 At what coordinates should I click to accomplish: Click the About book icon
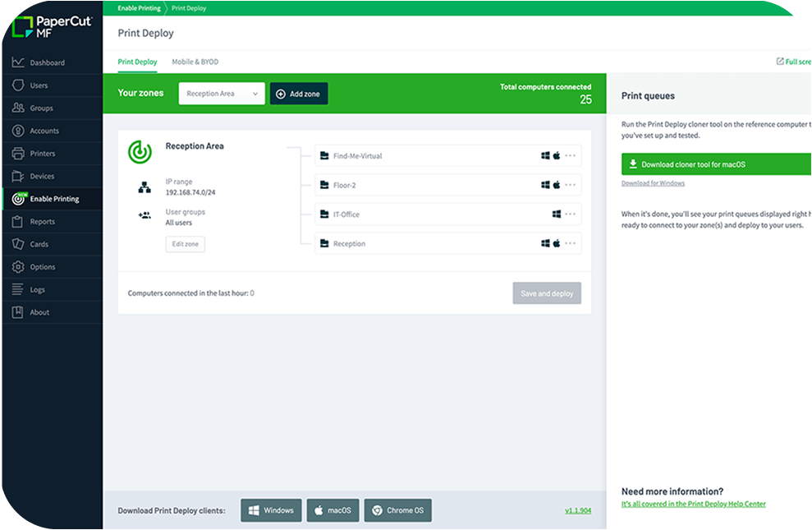(x=17, y=312)
